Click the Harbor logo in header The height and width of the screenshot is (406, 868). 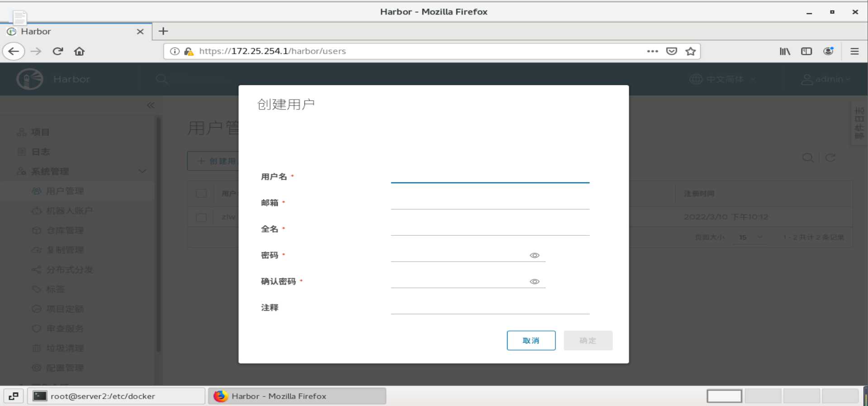point(30,79)
